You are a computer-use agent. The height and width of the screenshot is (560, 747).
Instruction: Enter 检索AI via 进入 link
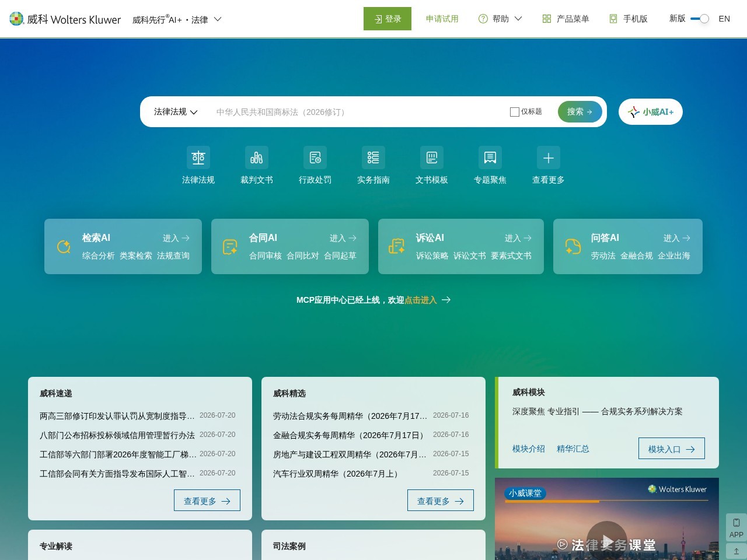(176, 238)
